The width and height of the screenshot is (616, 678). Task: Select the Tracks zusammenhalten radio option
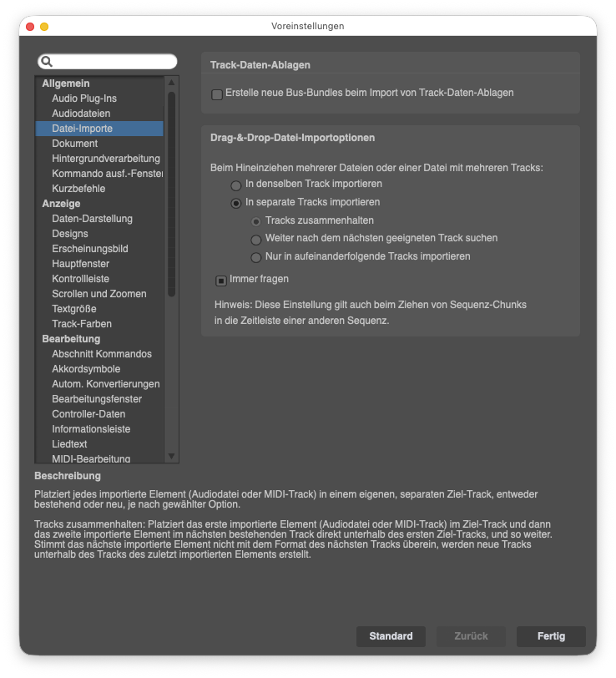(256, 222)
